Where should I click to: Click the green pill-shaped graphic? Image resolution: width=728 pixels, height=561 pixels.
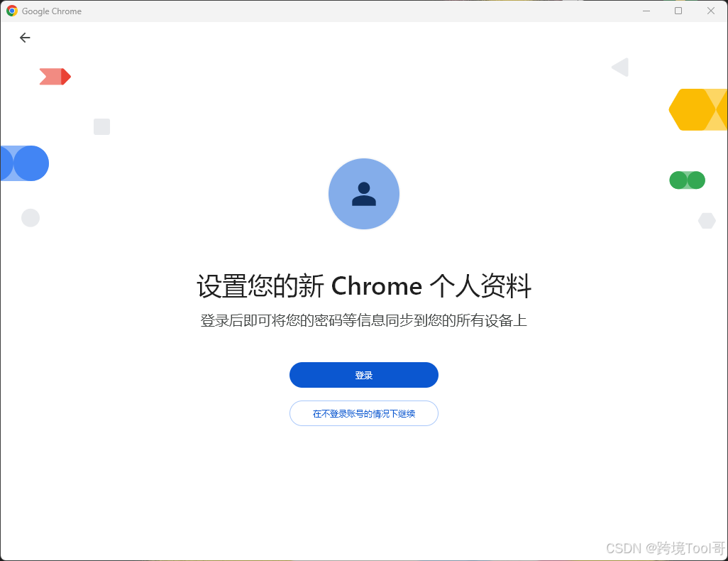(x=687, y=180)
